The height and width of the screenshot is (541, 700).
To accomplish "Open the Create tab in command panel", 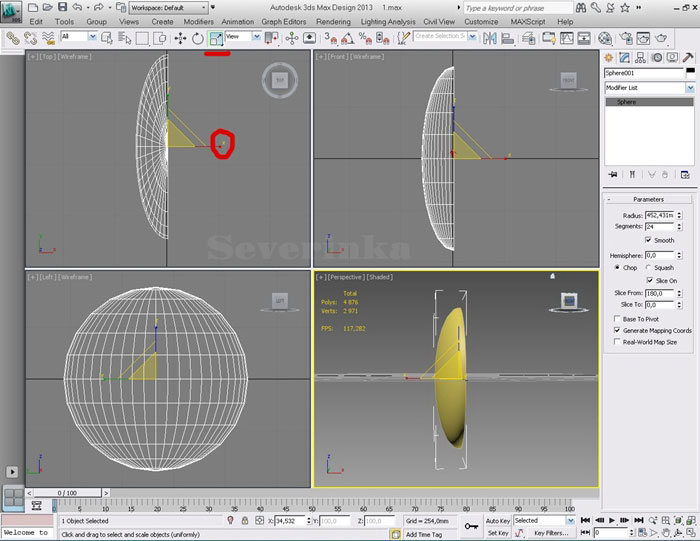I will (610, 58).
